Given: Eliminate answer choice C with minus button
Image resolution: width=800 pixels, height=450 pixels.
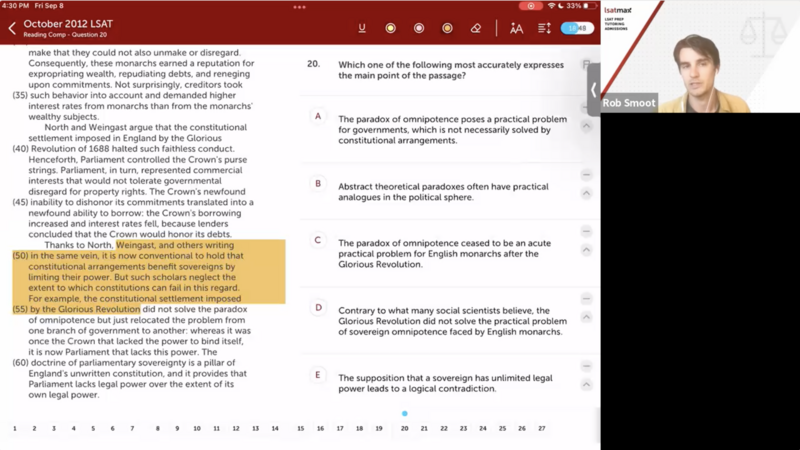Looking at the screenshot, I should [587, 233].
